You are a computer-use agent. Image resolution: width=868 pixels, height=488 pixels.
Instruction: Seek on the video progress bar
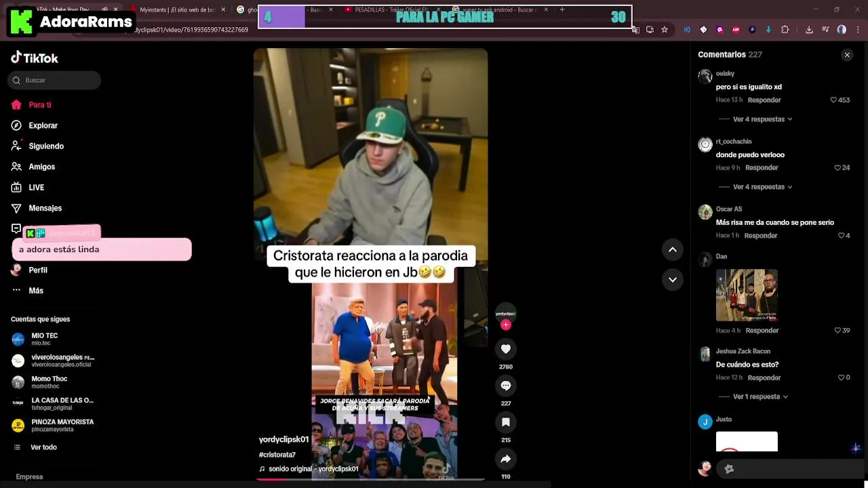pos(370,479)
